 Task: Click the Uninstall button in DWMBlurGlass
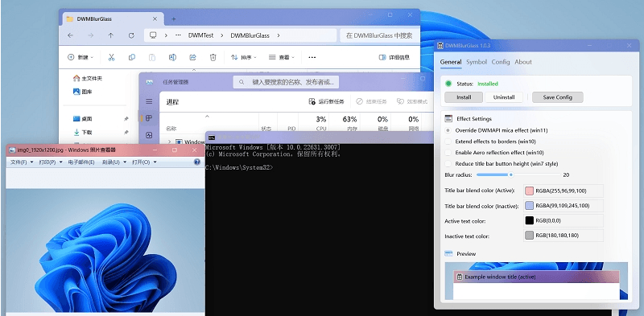504,97
